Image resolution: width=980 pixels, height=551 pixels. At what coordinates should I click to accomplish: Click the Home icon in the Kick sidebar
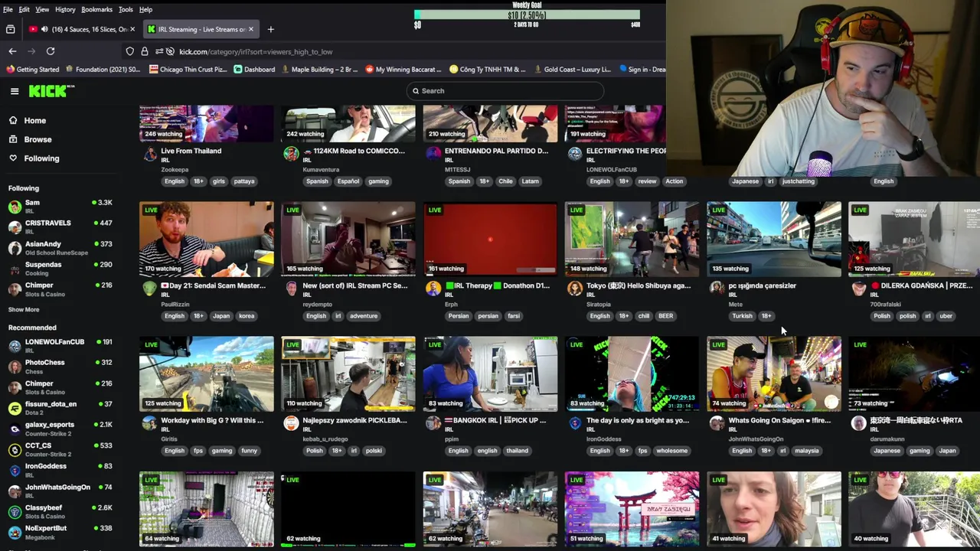pos(13,120)
